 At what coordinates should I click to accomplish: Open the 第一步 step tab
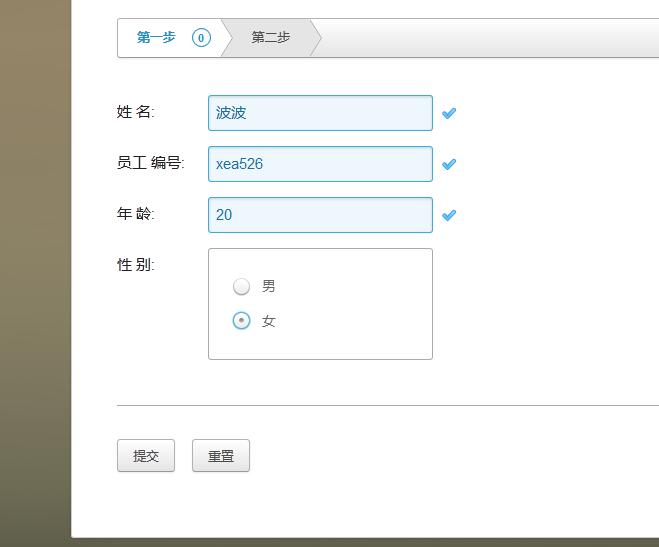[156, 37]
